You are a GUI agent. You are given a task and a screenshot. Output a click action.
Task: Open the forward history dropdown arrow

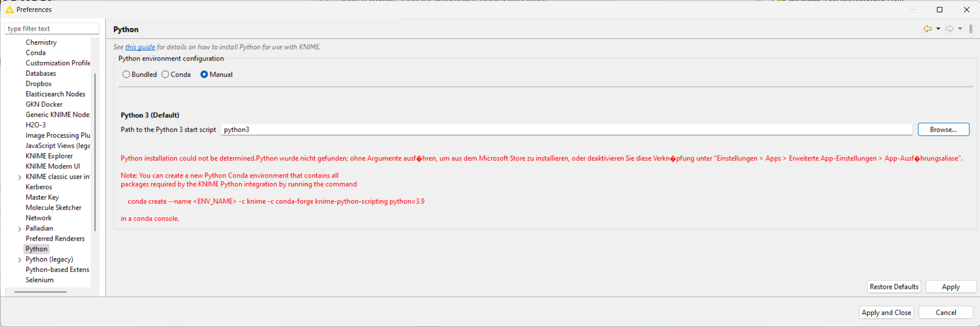coord(960,29)
